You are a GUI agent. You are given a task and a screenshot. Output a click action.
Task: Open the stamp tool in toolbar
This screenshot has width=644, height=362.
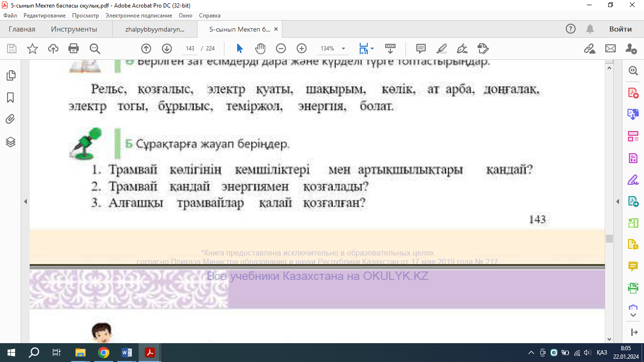[x=483, y=49]
